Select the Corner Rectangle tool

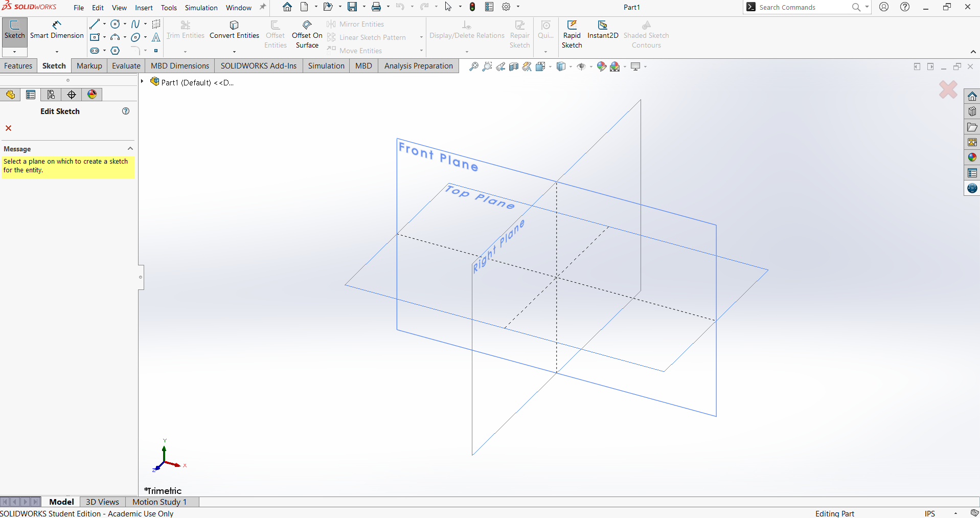(95, 37)
